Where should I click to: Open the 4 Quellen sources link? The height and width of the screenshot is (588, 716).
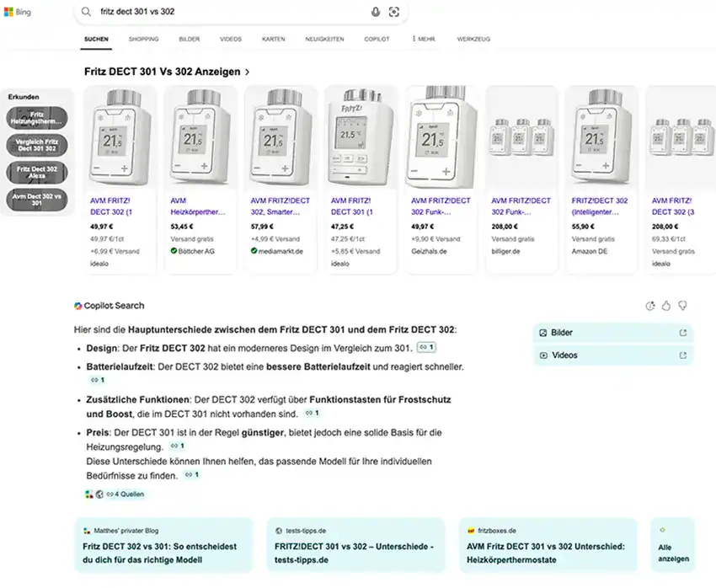click(126, 494)
